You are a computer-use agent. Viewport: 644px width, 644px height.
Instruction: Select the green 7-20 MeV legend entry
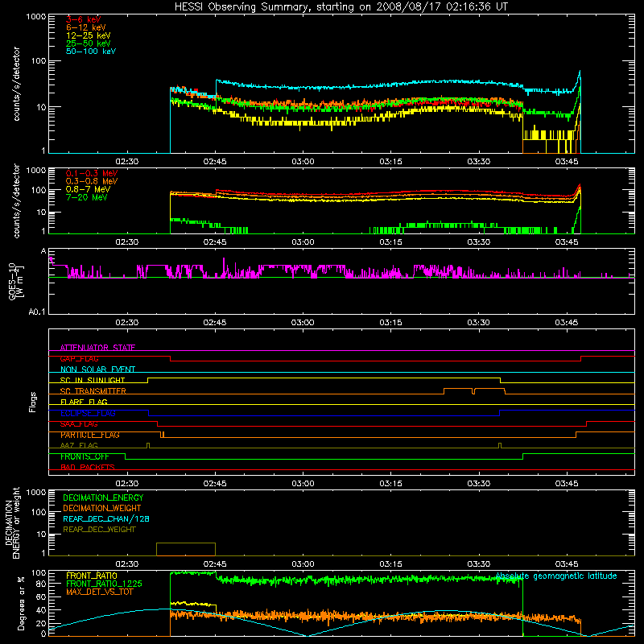(86, 197)
